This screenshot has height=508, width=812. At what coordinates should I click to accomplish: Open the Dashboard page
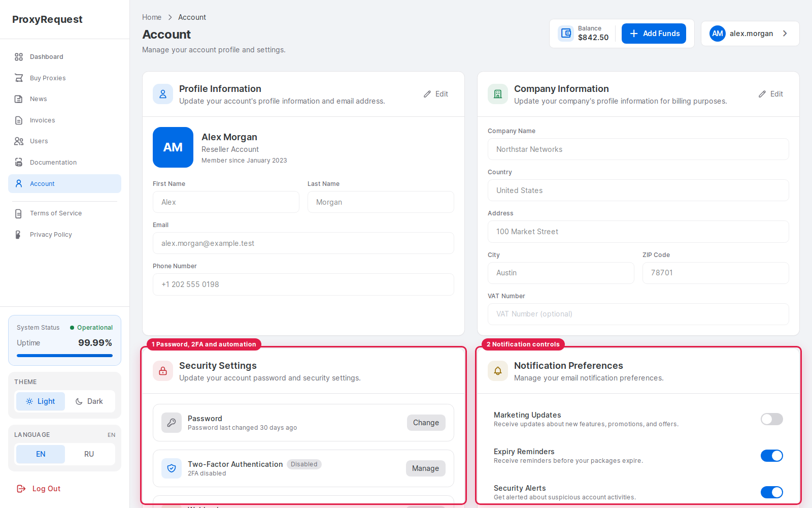pyautogui.click(x=64, y=57)
